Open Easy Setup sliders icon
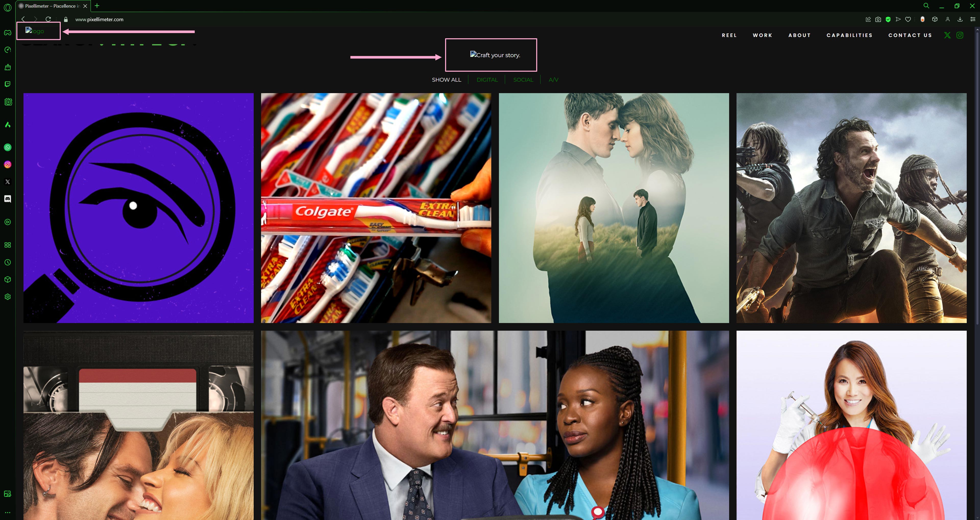This screenshot has width=980, height=520. point(973,19)
